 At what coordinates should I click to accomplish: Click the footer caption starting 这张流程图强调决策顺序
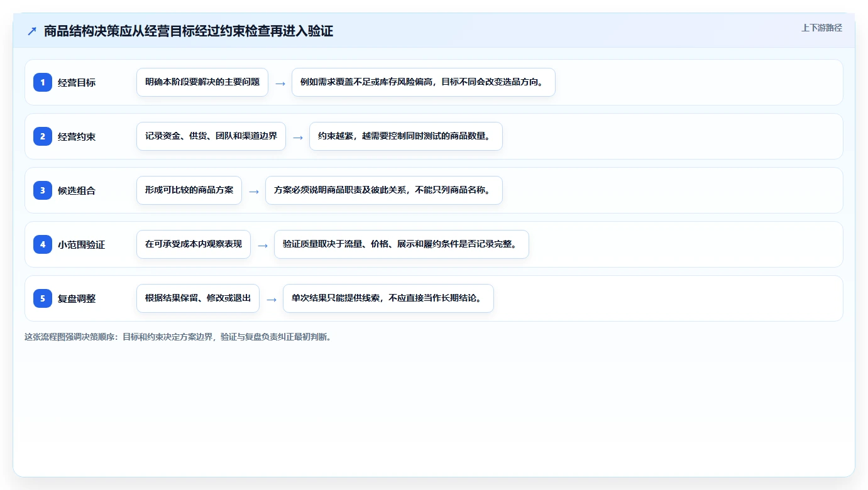(178, 337)
